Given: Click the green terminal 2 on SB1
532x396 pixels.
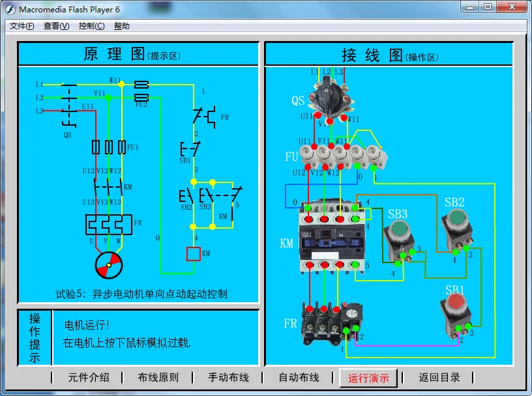Looking at the screenshot, I should tap(458, 328).
